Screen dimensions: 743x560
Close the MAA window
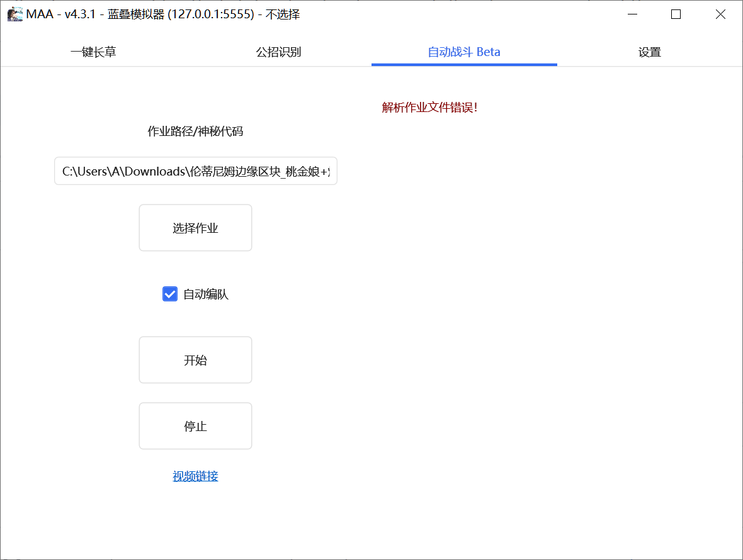click(720, 14)
